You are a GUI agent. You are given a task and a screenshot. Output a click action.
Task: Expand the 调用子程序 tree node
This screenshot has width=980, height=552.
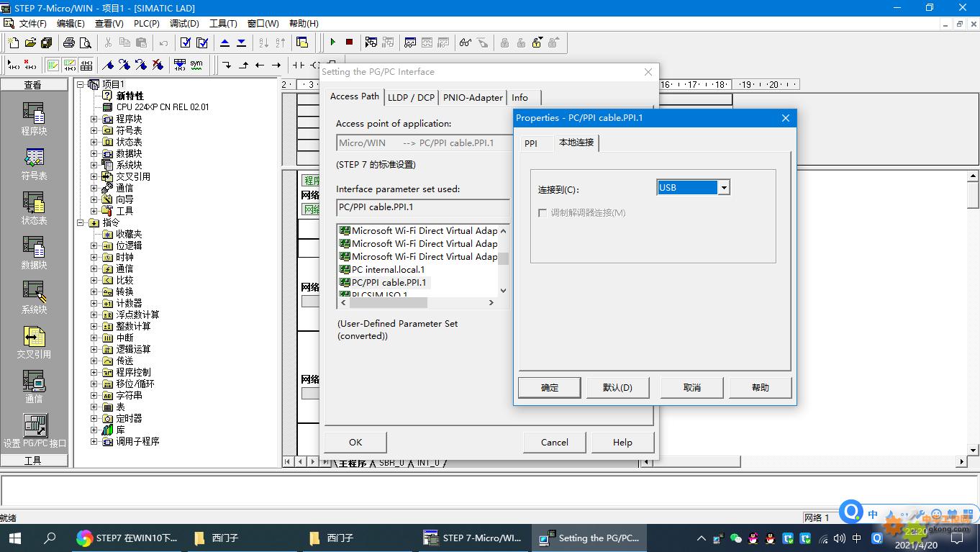(x=94, y=441)
